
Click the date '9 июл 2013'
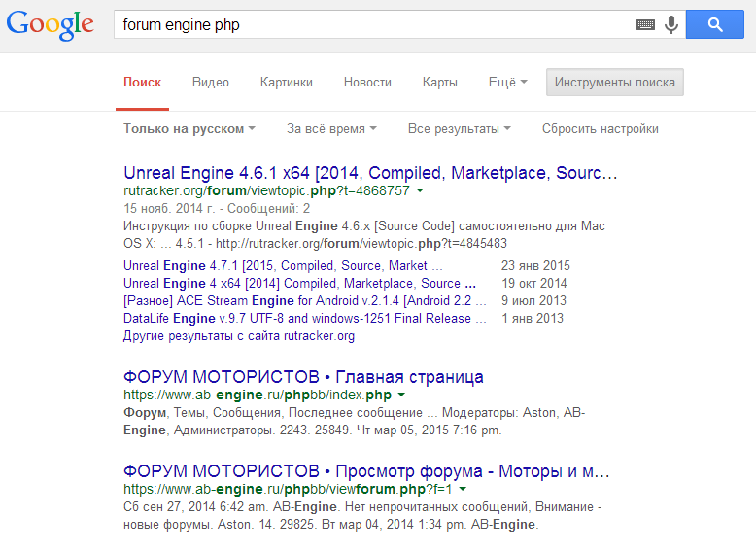tap(533, 301)
